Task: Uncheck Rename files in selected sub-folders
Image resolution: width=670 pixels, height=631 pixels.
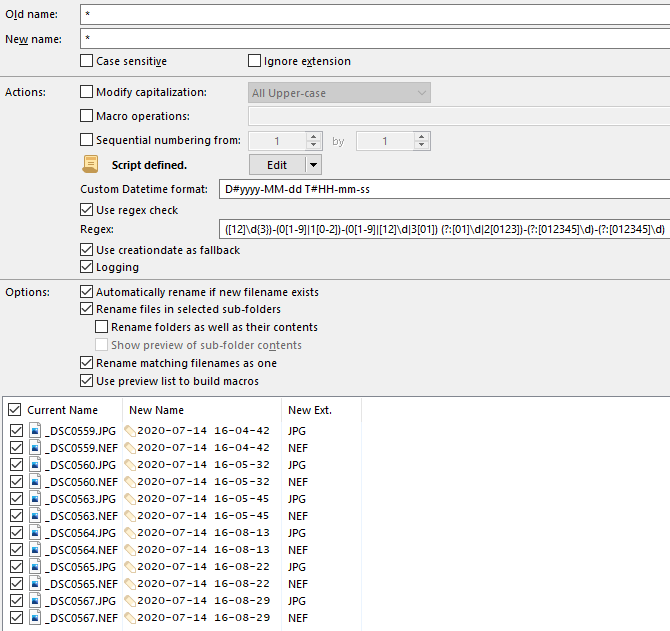Action: point(86,308)
